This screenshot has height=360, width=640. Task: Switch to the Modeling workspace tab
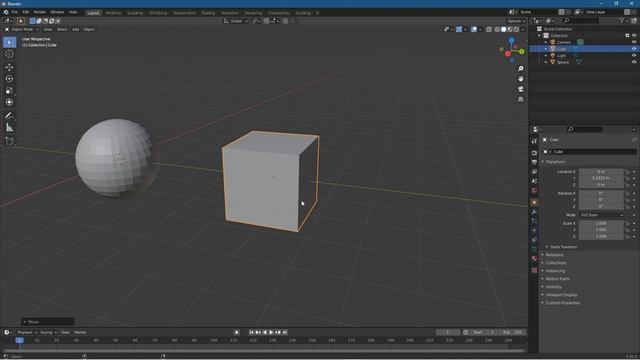pyautogui.click(x=113, y=13)
